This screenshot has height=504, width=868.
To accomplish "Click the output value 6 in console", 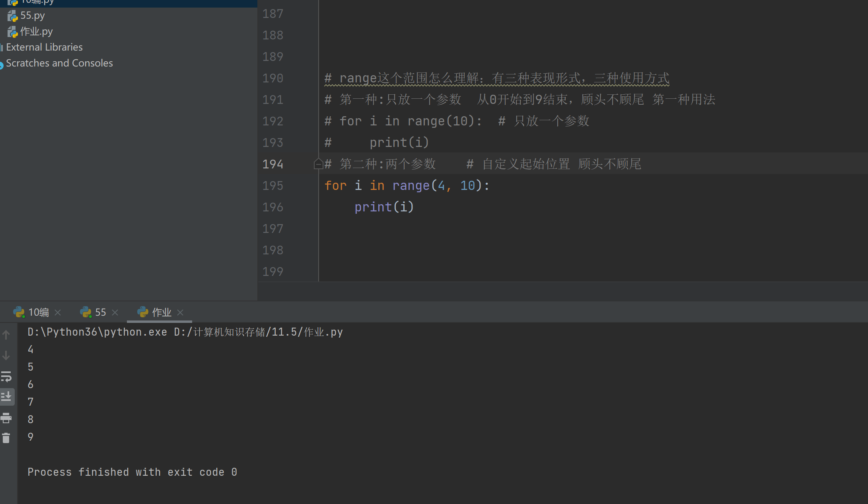I will [31, 385].
